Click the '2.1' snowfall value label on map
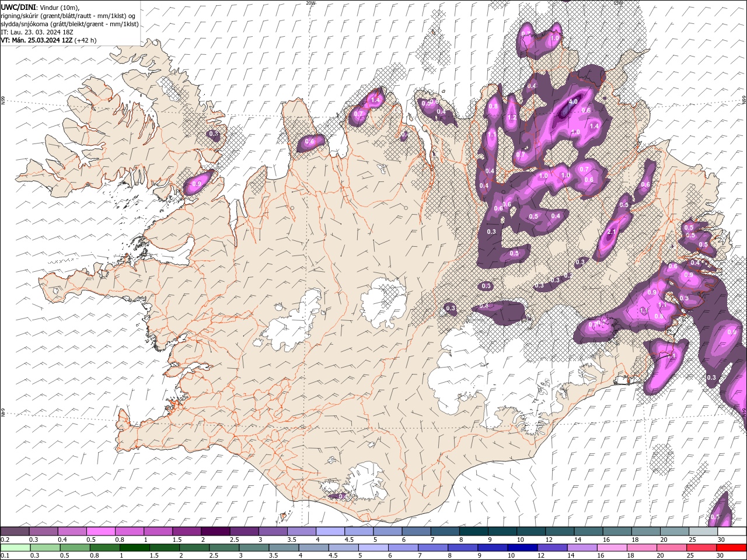 coord(612,232)
